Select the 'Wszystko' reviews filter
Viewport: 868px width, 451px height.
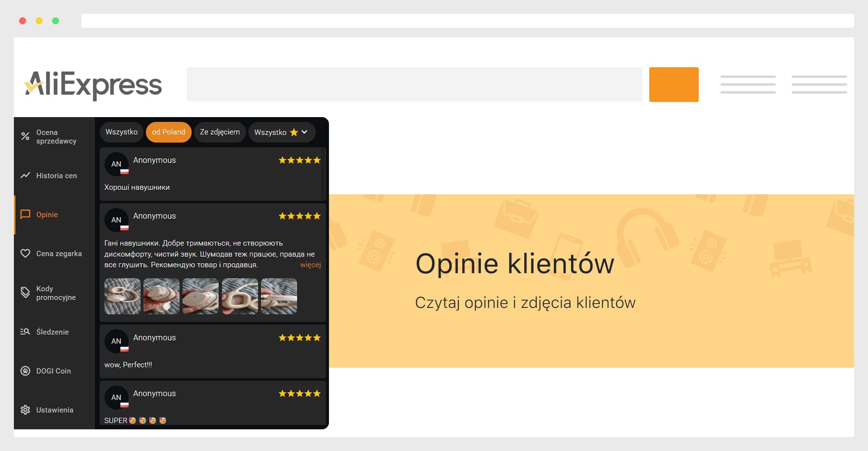122,132
